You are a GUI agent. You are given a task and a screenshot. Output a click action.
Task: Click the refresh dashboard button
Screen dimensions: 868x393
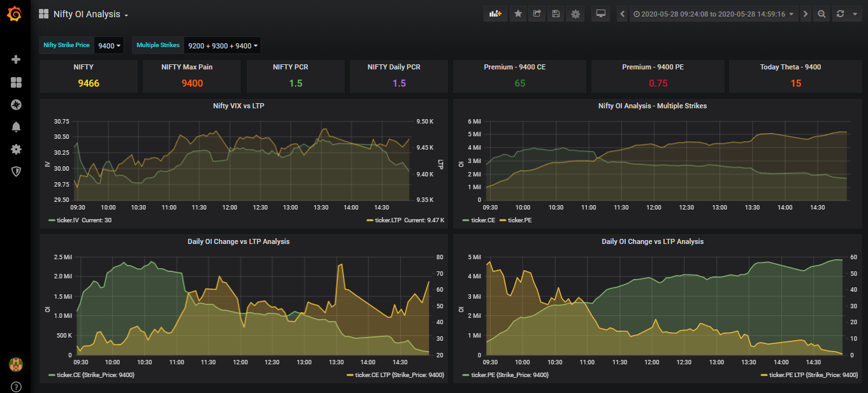tap(840, 13)
